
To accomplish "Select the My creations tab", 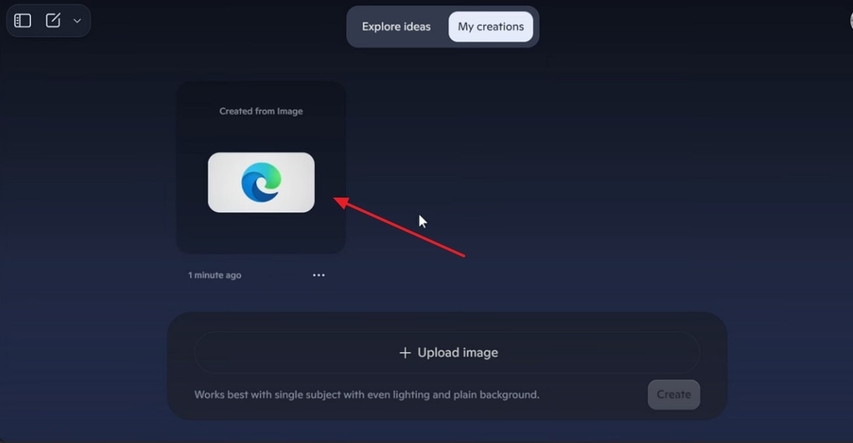I will [x=491, y=27].
